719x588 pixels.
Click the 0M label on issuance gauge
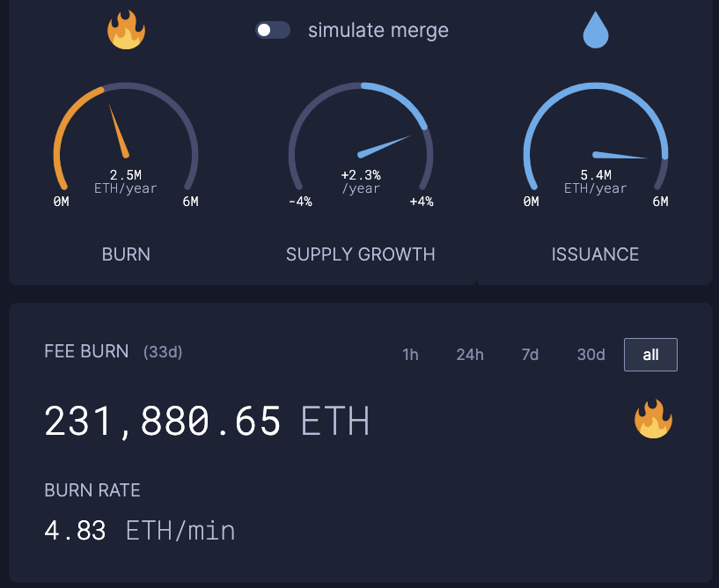coord(531,202)
